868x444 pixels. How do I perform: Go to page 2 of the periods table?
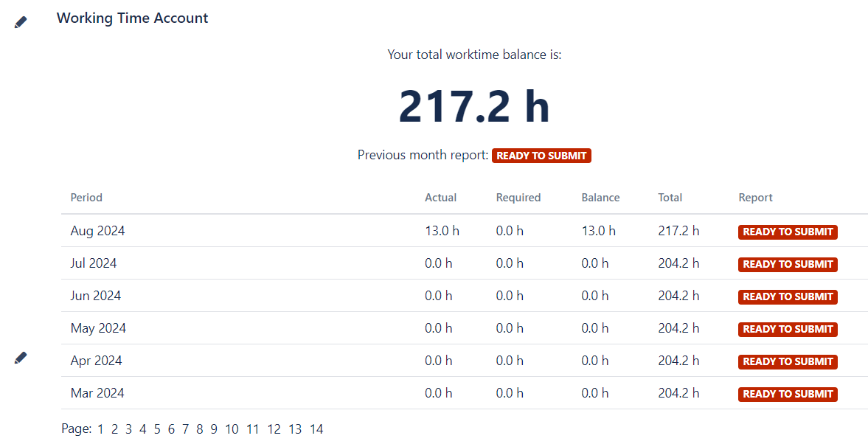coord(114,429)
